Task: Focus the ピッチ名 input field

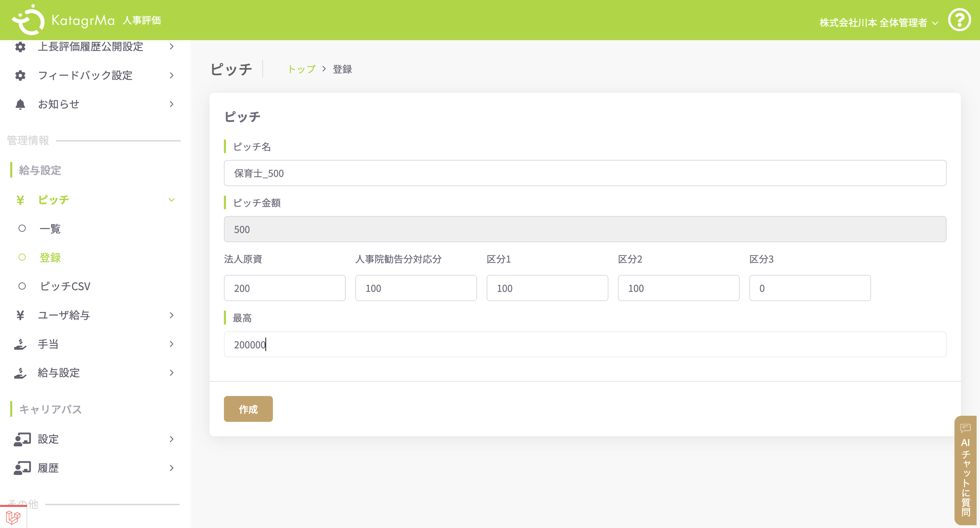Action: [x=585, y=173]
